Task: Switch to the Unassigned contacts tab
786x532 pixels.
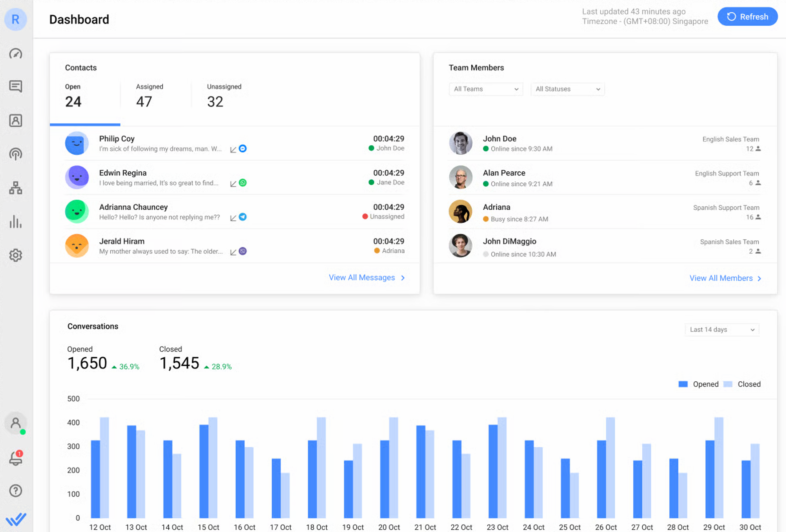Action: 223,96
